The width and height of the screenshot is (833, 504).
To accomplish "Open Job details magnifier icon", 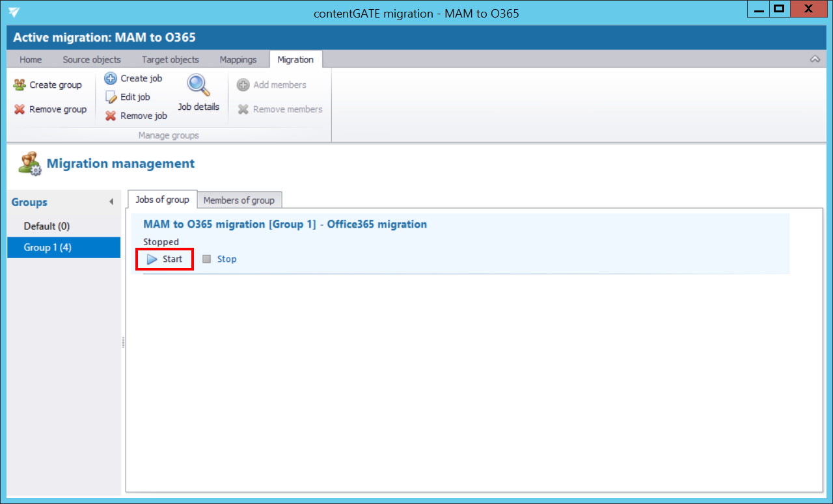I will 198,86.
